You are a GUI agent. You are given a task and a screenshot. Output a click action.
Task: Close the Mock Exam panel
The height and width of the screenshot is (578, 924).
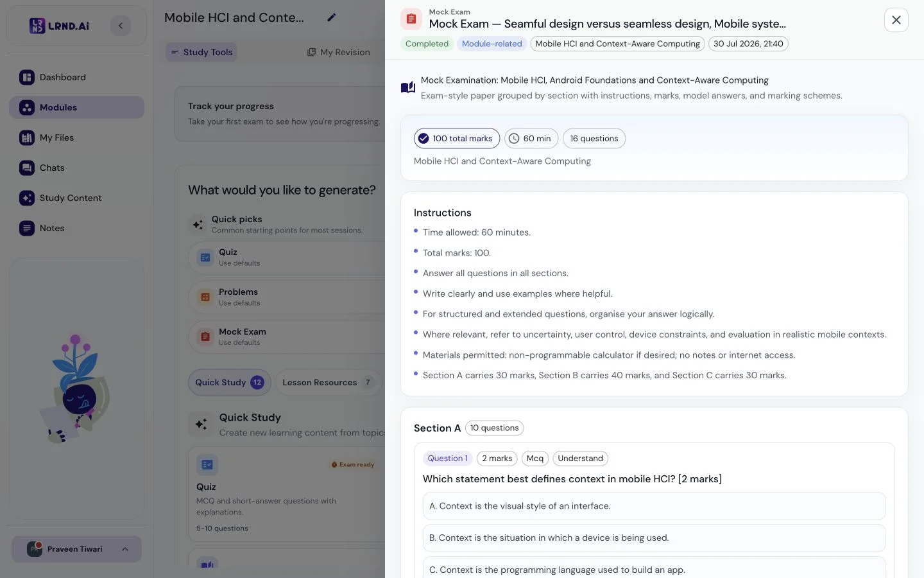(896, 20)
